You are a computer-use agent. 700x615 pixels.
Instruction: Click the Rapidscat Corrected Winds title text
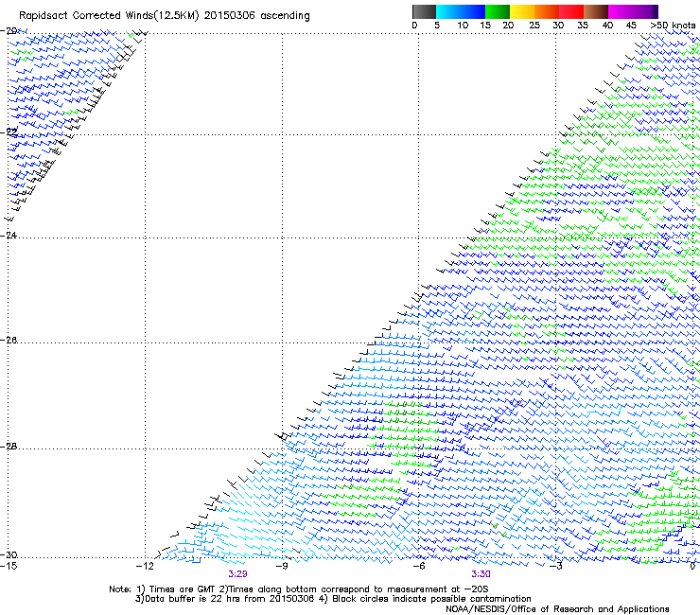165,15
